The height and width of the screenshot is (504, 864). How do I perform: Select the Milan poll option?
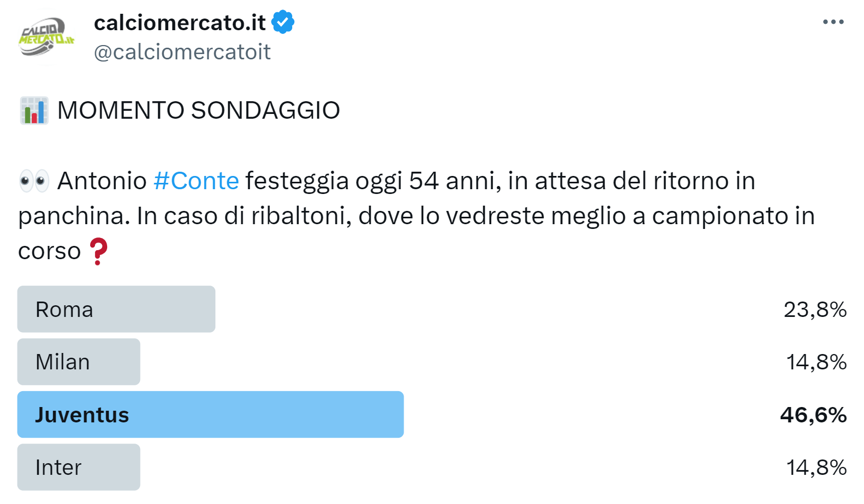pyautogui.click(x=78, y=361)
